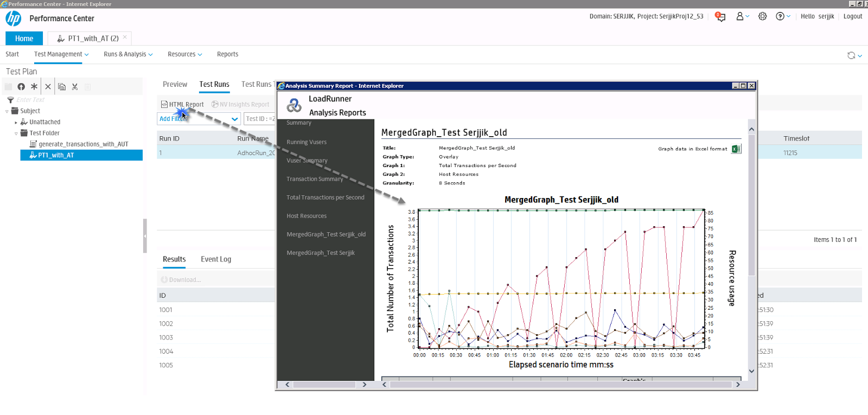Click 'Graph data in Excel format' link
The height and width of the screenshot is (415, 868).
coord(692,149)
